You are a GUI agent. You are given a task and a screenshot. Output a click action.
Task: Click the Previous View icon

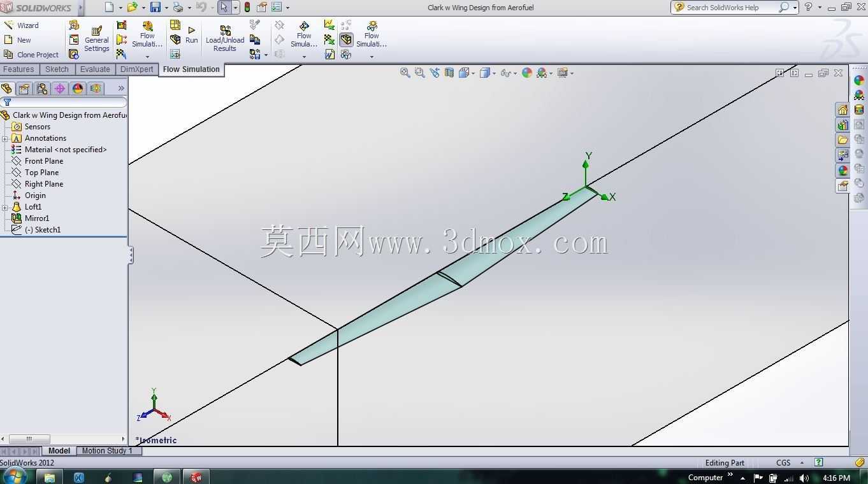[x=435, y=73]
